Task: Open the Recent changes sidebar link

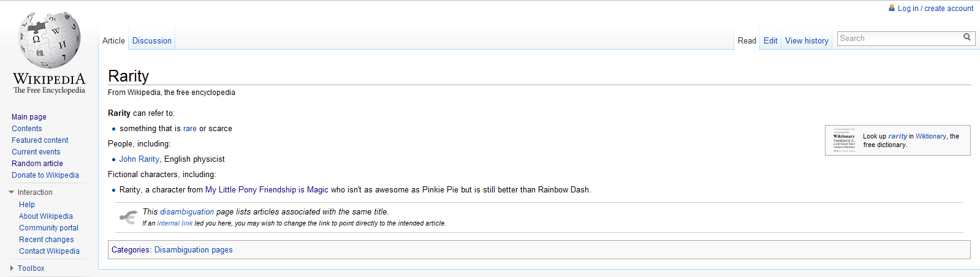Action: pyautogui.click(x=46, y=240)
